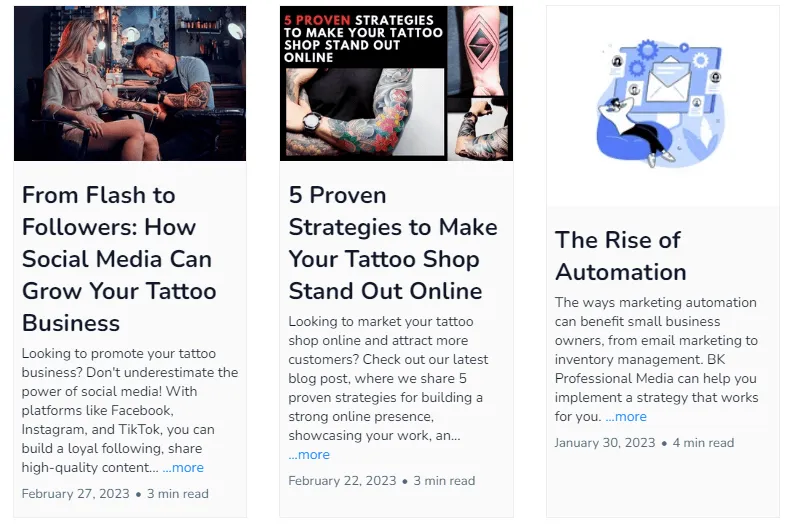This screenshot has height=530, width=793.
Task: Click the flexing tattooed arm photo
Action: click(480, 129)
